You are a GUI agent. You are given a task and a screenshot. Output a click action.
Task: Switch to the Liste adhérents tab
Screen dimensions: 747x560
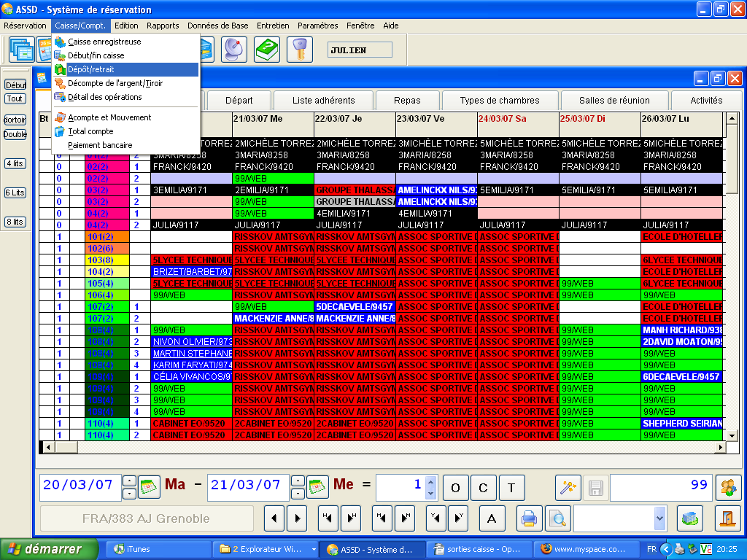point(323,101)
